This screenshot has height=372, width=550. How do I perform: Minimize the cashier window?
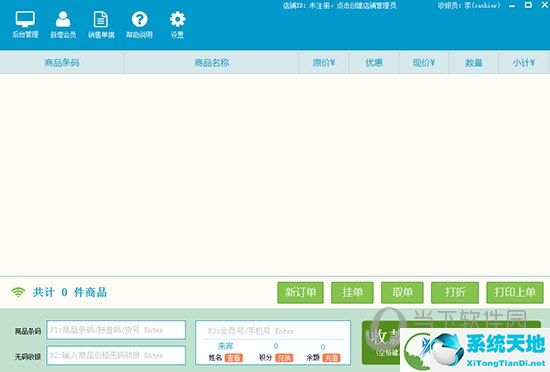(512, 6)
